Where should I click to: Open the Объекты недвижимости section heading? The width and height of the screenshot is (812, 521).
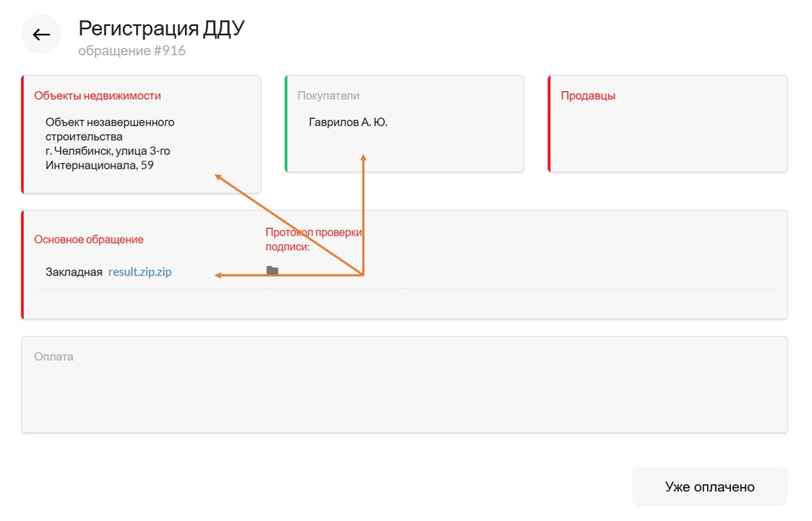pos(98,96)
